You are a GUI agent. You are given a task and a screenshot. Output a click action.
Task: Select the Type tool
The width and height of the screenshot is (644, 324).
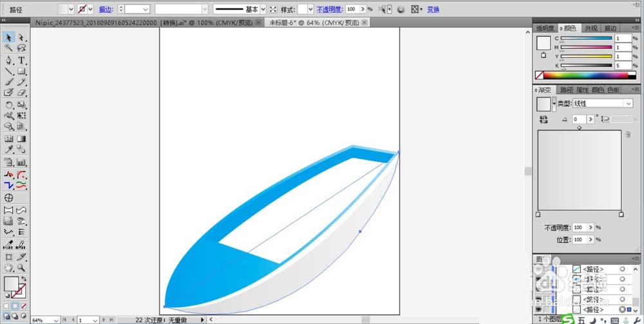click(21, 61)
